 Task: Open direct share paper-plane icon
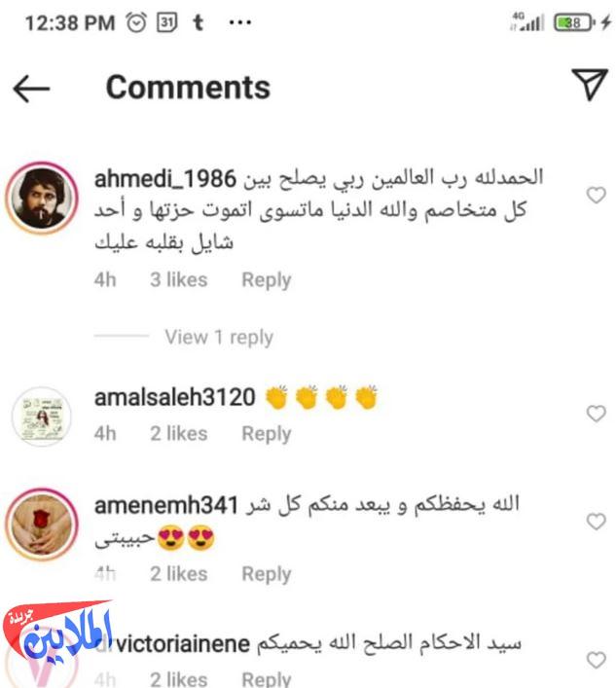pyautogui.click(x=590, y=85)
